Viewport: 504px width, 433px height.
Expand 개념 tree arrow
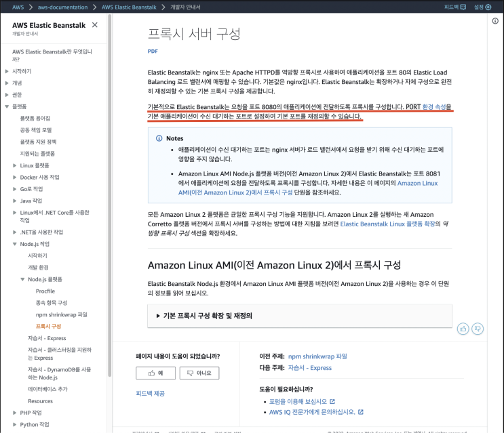(x=7, y=83)
